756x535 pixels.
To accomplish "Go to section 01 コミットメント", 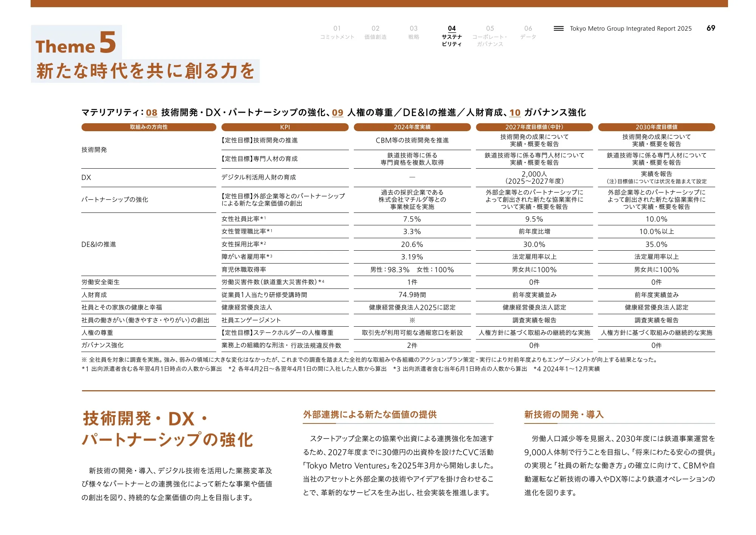I will tap(337, 33).
